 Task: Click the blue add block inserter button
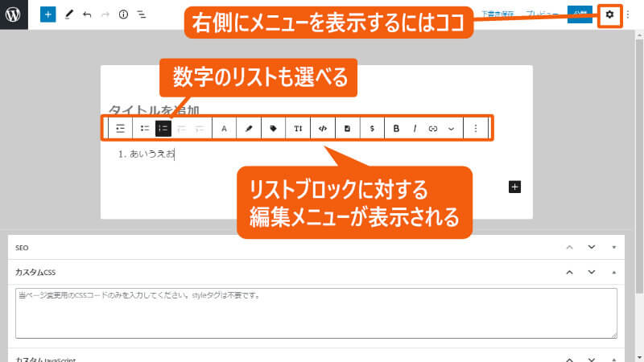point(47,14)
